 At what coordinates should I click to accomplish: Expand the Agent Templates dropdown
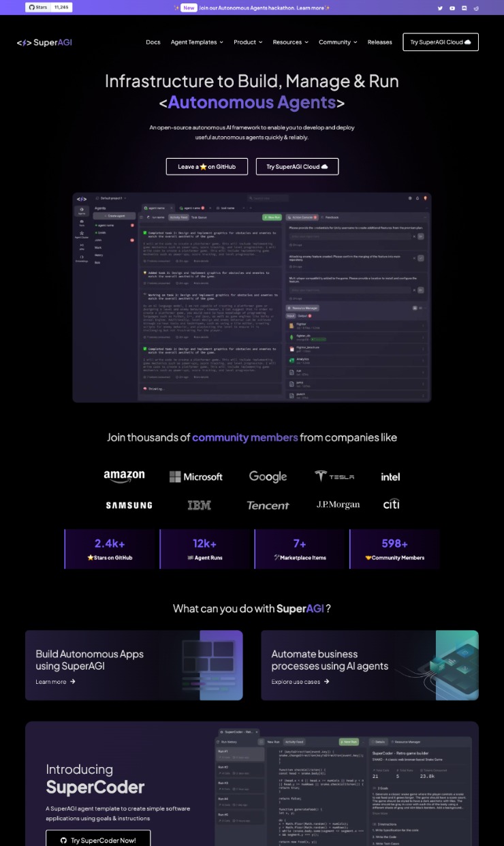[x=197, y=42]
